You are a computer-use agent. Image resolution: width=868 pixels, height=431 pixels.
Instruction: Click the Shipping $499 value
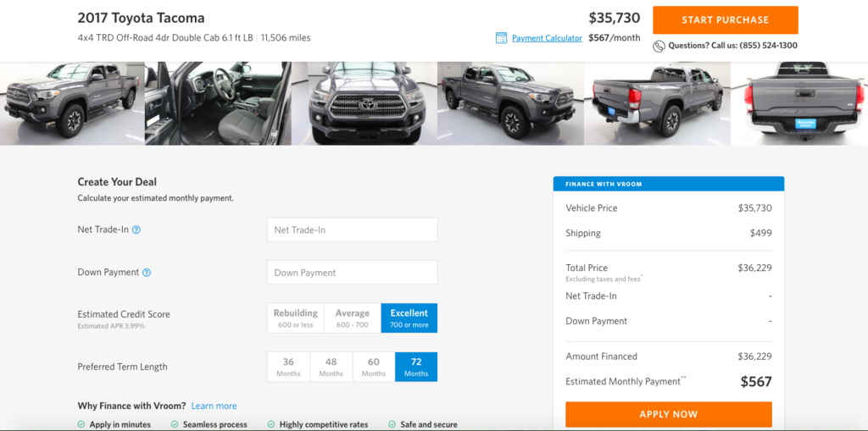(x=760, y=234)
